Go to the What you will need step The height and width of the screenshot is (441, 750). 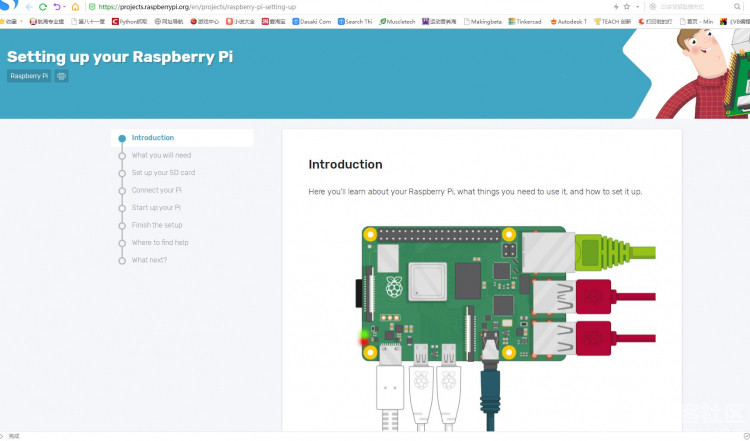click(x=161, y=155)
